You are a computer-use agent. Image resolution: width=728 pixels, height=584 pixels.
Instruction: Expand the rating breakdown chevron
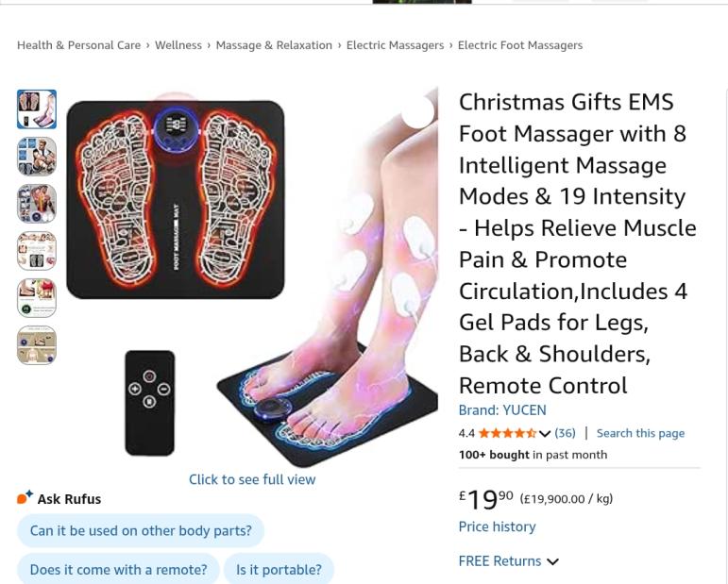[x=545, y=434]
